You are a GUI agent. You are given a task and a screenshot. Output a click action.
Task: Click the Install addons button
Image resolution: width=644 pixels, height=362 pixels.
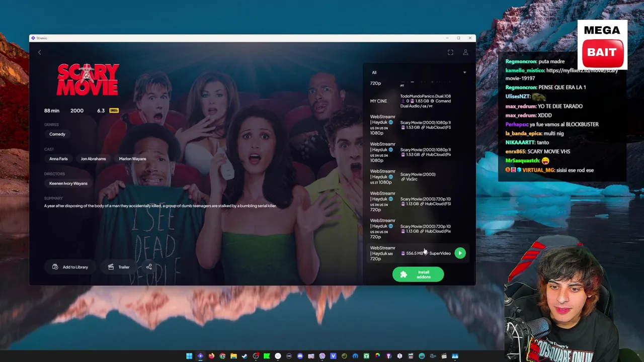click(418, 275)
